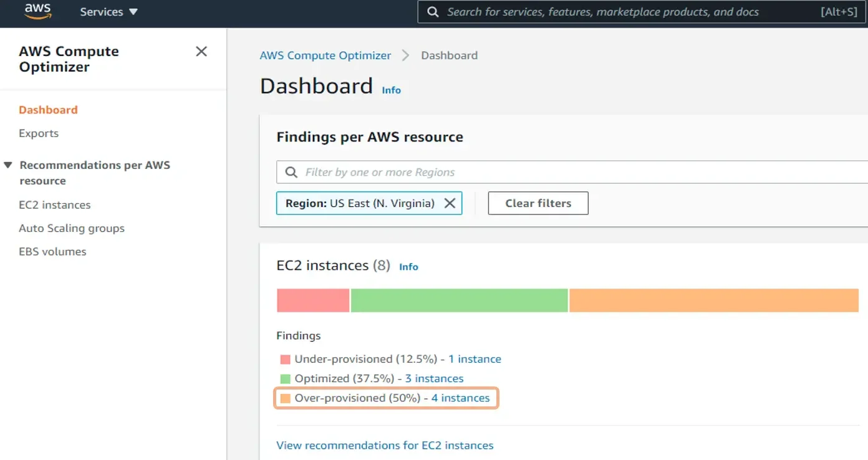Open EC2 instances recommendations in sidebar

tap(55, 205)
